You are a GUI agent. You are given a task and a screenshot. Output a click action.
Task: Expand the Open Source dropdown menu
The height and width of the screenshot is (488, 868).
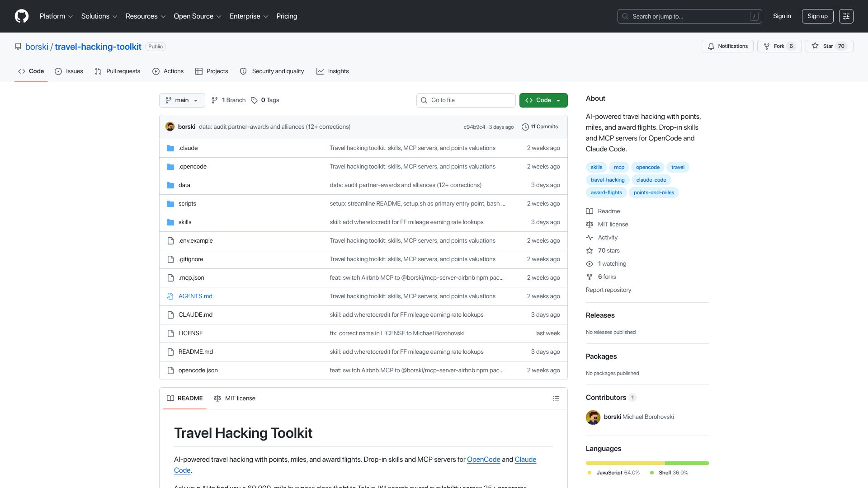click(197, 16)
